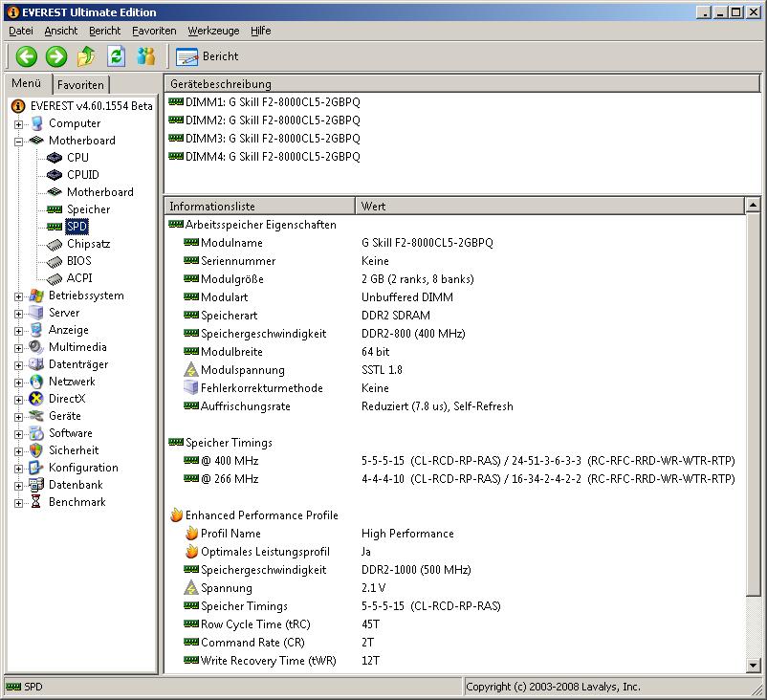Select the CPU chip icon in tree
767x700 pixels.
55,158
